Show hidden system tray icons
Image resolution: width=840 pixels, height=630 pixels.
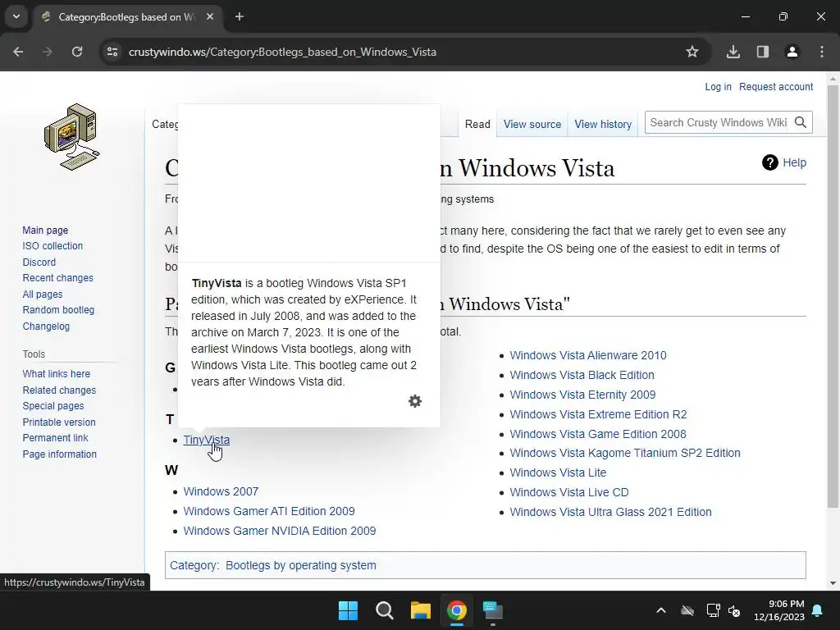click(661, 610)
